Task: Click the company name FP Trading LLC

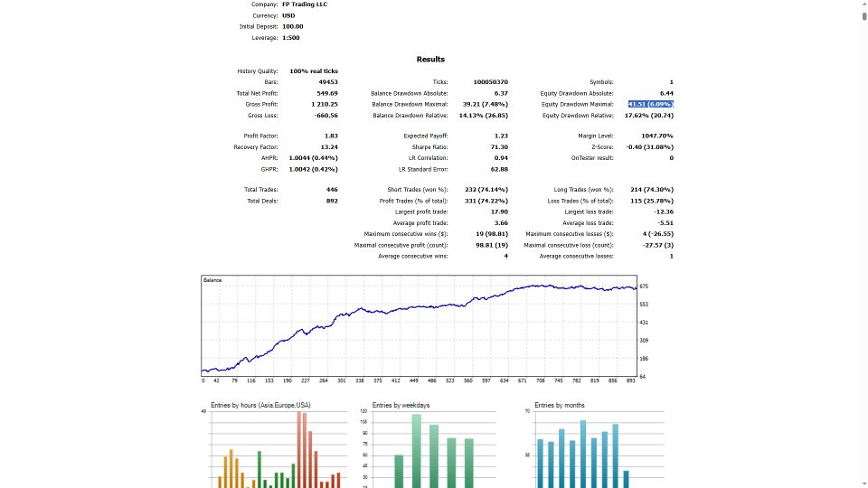Action: [305, 5]
